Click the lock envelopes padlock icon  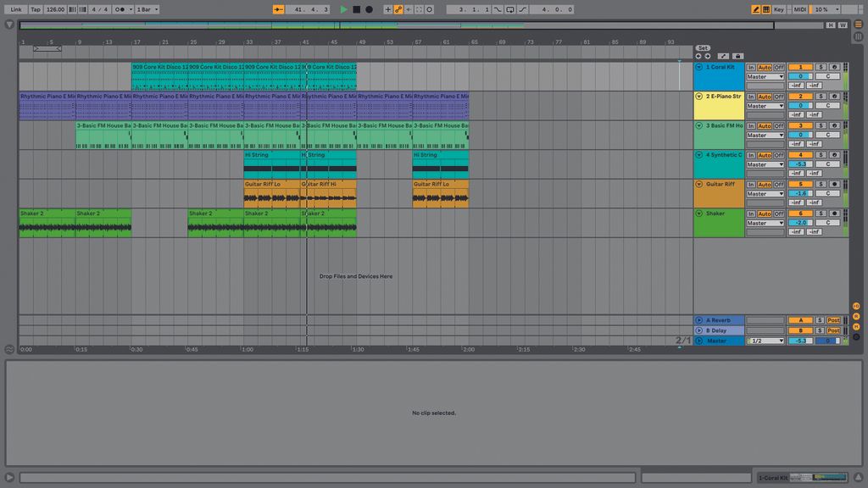[738, 56]
